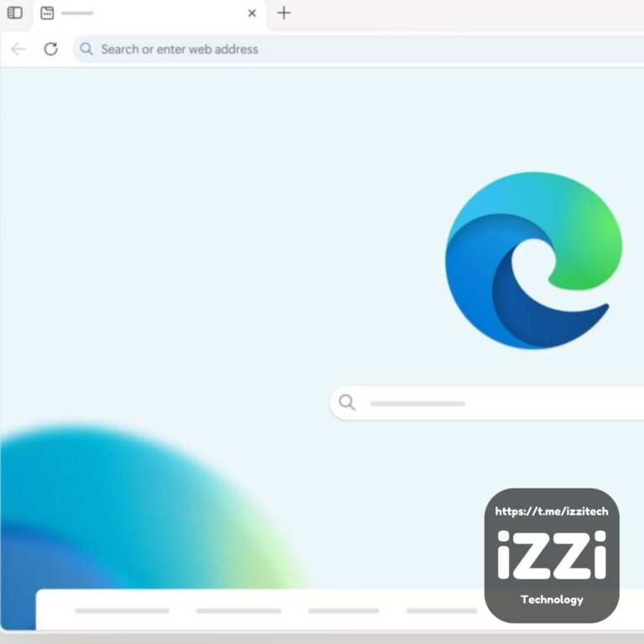644x644 pixels.
Task: Click the tab page favicon icon
Action: coord(47,13)
